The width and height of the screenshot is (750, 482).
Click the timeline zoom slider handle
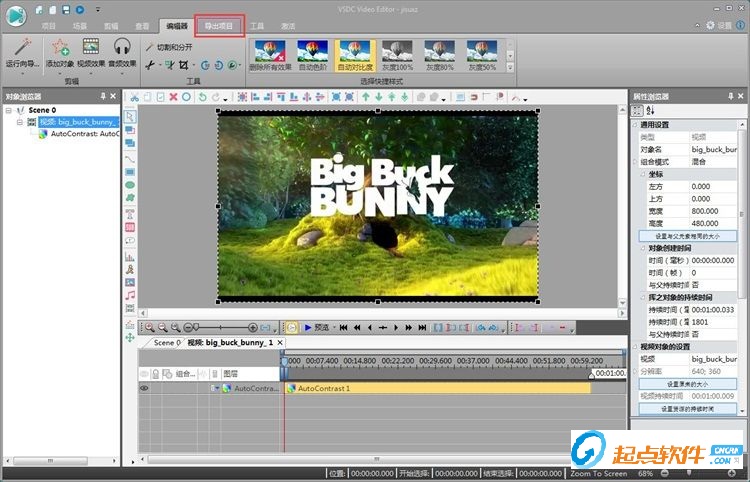(x=195, y=328)
